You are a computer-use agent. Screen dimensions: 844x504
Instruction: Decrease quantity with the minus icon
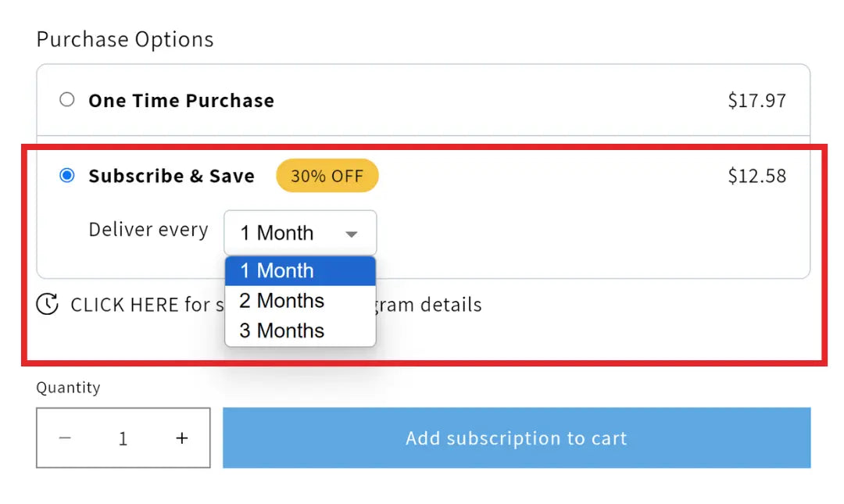tap(65, 438)
